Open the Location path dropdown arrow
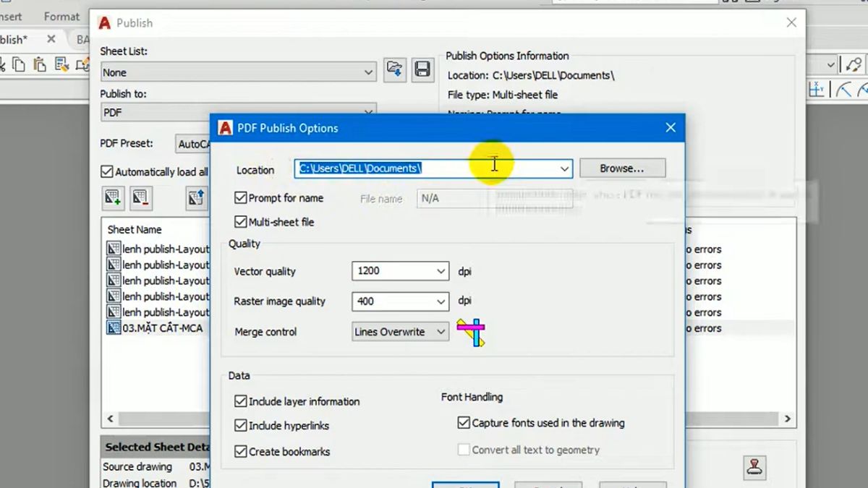This screenshot has width=868, height=488. (564, 168)
